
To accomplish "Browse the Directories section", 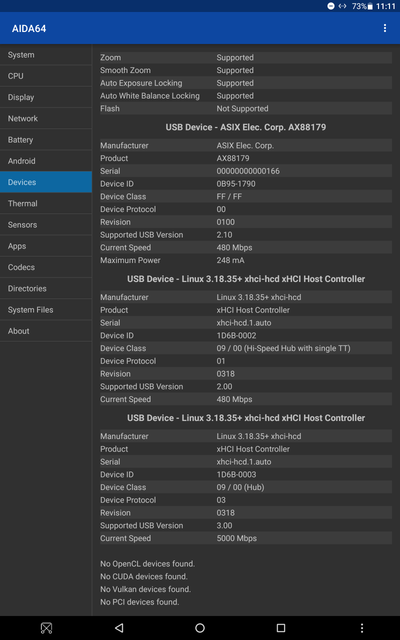I will click(x=46, y=288).
